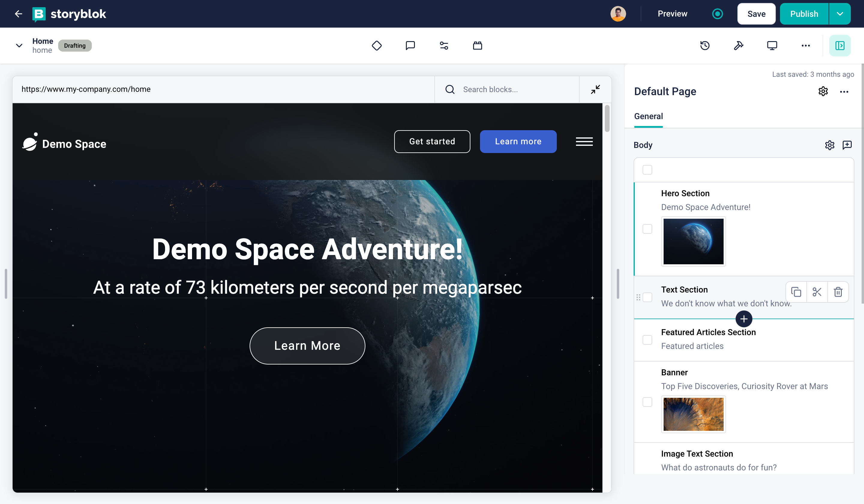The image size is (864, 504).
Task: Click 'What do astronauts do for fun?' text
Action: point(718,468)
